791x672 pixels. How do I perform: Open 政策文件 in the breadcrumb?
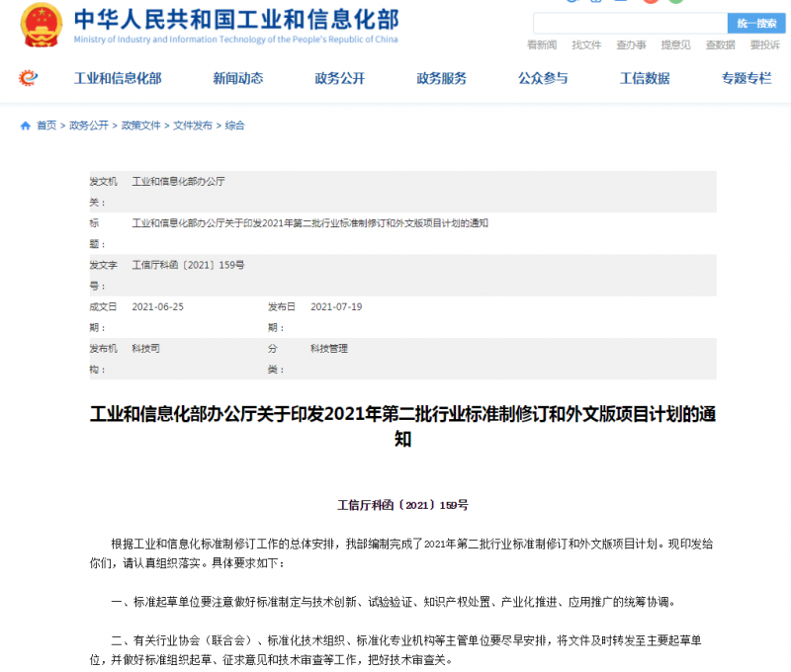141,126
